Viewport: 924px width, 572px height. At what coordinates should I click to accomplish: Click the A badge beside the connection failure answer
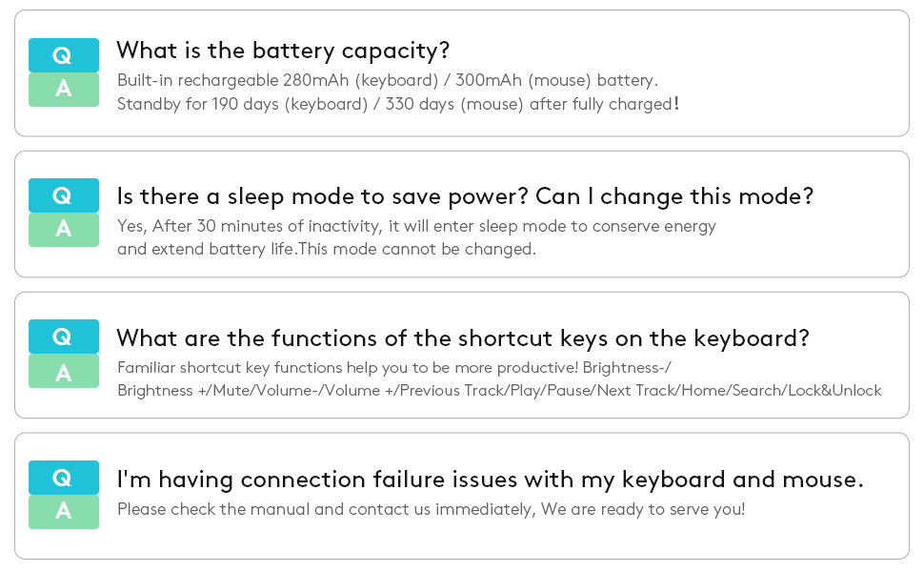(63, 512)
